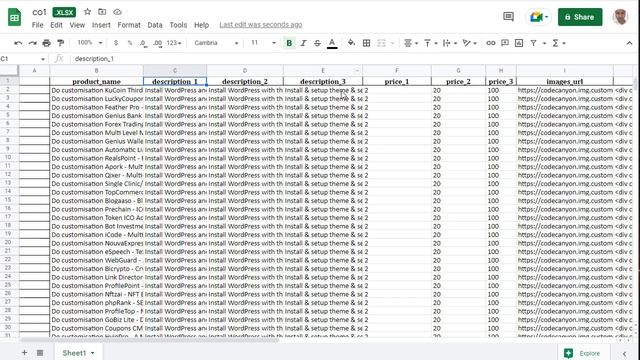Open vertical align dropdown
The height and width of the screenshot is (360, 640).
click(x=430, y=43)
